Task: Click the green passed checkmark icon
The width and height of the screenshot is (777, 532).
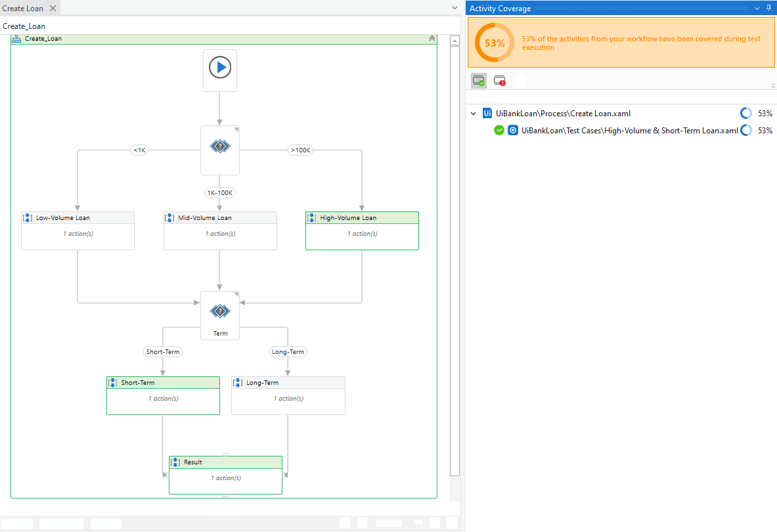Action: [499, 130]
